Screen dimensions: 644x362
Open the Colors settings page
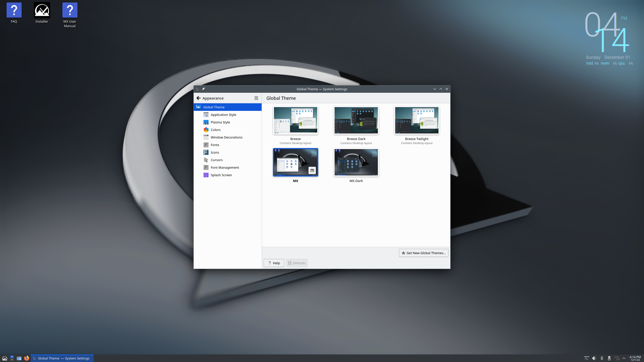pos(215,129)
